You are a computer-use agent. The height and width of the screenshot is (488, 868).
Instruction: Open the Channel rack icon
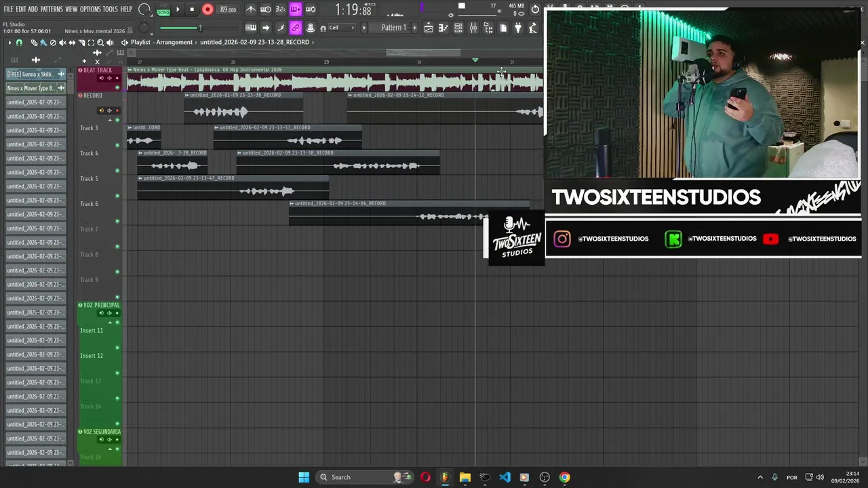click(x=458, y=28)
